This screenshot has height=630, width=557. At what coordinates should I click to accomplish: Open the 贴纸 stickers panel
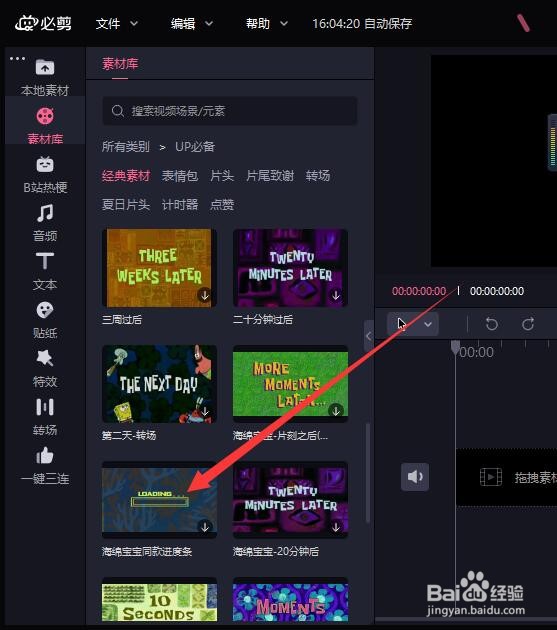point(45,320)
